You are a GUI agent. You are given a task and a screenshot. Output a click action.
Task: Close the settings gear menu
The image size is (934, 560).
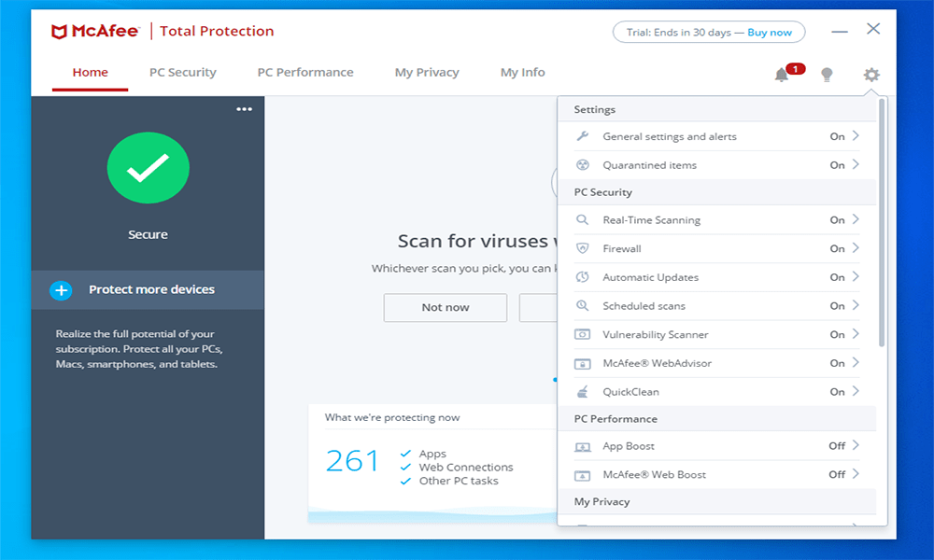pyautogui.click(x=871, y=75)
